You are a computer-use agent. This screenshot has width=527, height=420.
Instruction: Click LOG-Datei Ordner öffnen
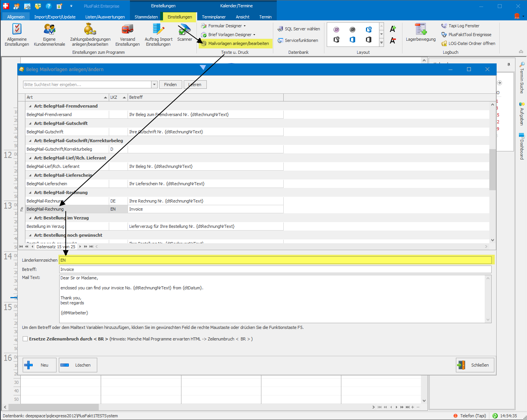click(468, 43)
